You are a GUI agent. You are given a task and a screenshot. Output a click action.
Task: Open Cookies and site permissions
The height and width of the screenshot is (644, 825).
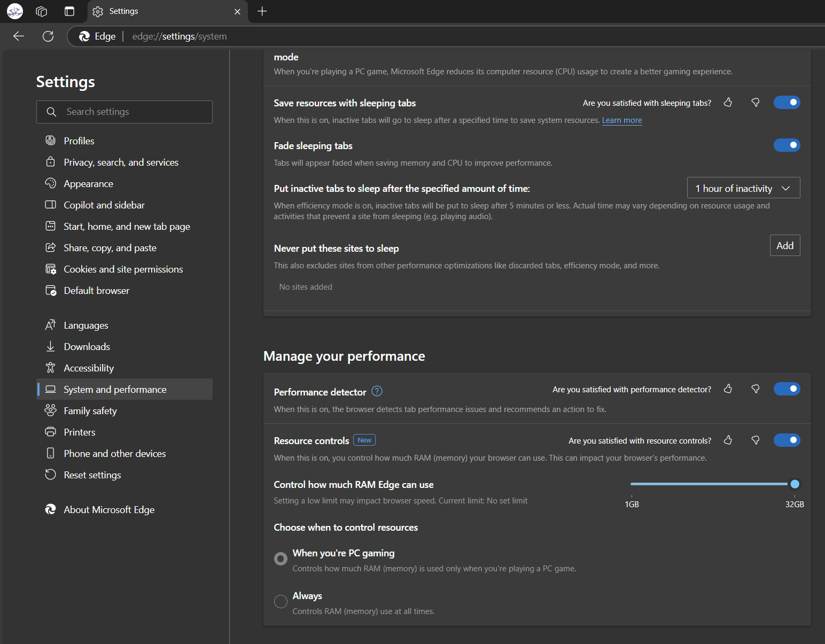(124, 269)
